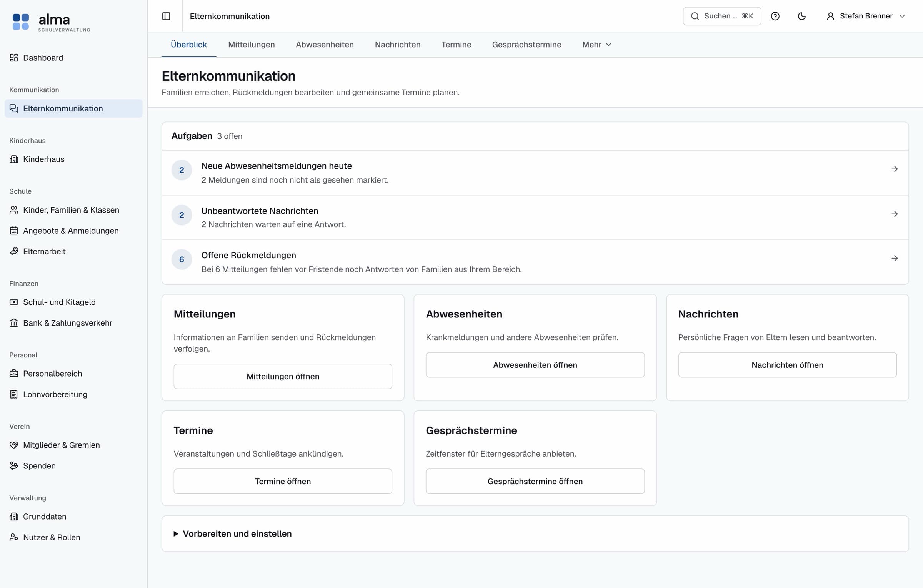The height and width of the screenshot is (588, 923).
Task: Select the Überblick tab
Action: (x=189, y=45)
